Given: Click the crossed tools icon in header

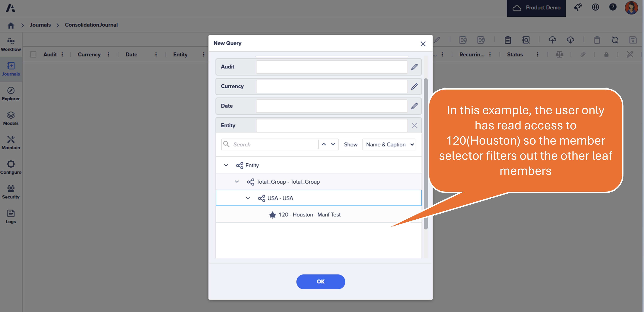Looking at the screenshot, I should coord(630,54).
